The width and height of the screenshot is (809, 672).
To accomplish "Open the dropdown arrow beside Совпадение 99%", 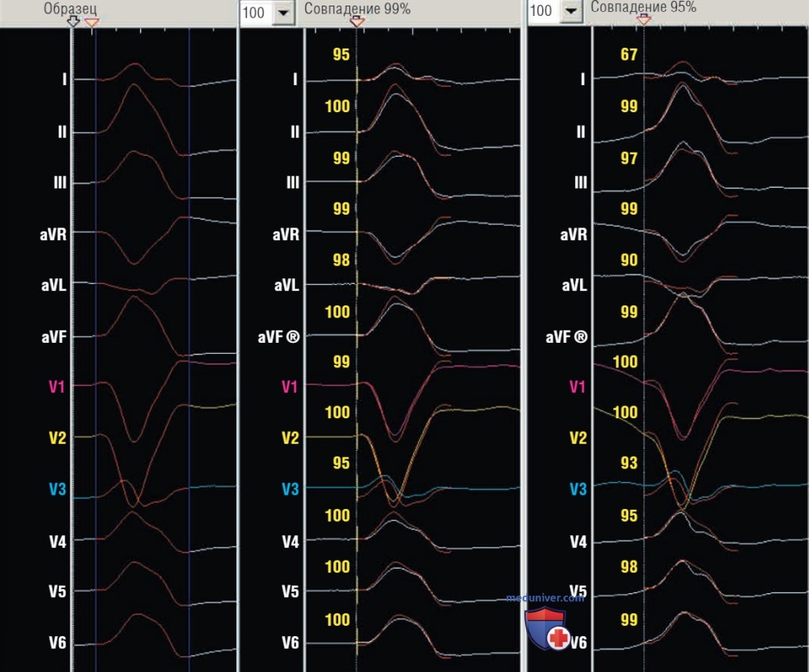I will tap(284, 13).
